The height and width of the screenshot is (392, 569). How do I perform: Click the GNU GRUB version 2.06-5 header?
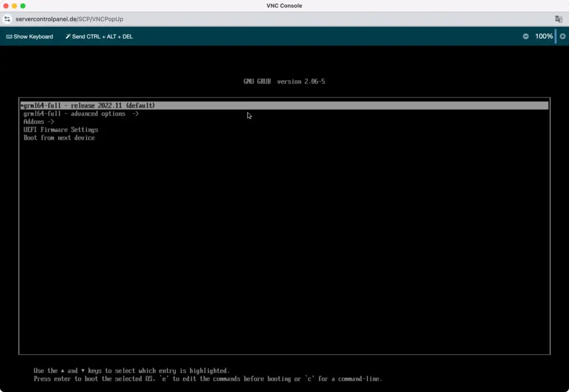(284, 82)
